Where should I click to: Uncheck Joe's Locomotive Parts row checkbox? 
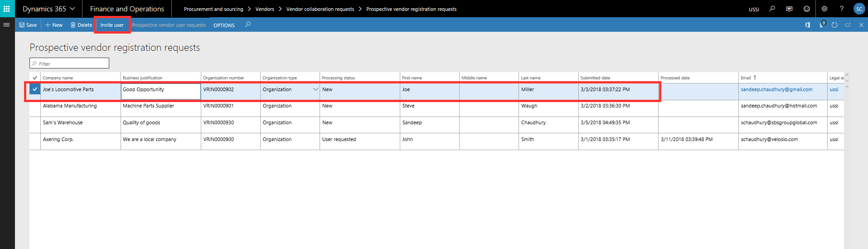[x=35, y=89]
